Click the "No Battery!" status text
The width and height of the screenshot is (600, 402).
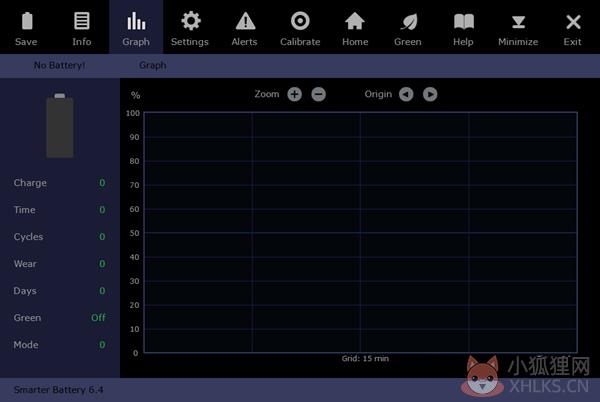coord(59,65)
